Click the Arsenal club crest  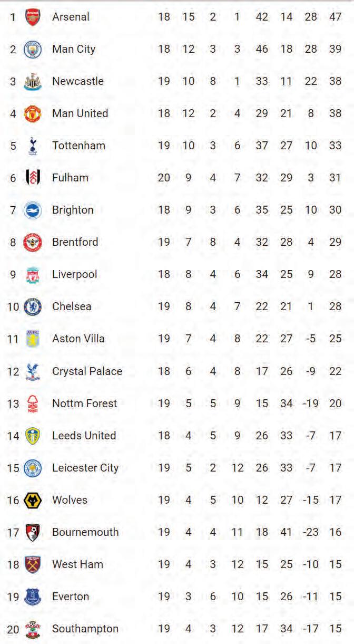[33, 17]
